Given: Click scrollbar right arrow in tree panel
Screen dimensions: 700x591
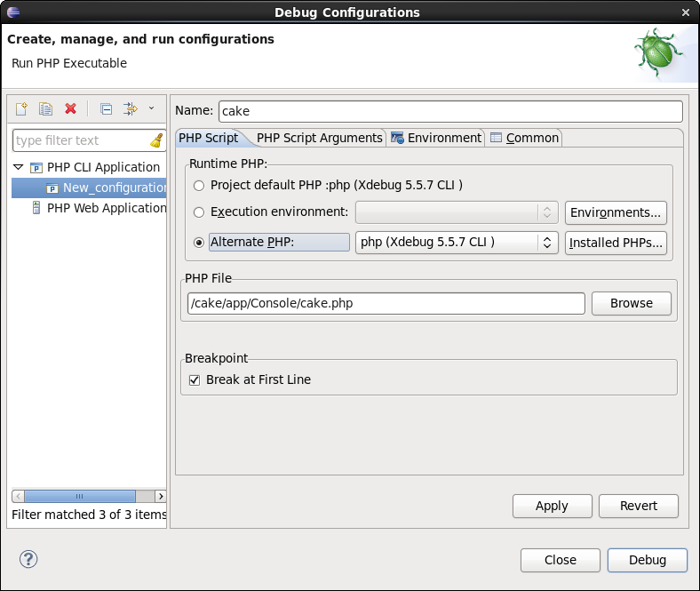Looking at the screenshot, I should coord(161,496).
